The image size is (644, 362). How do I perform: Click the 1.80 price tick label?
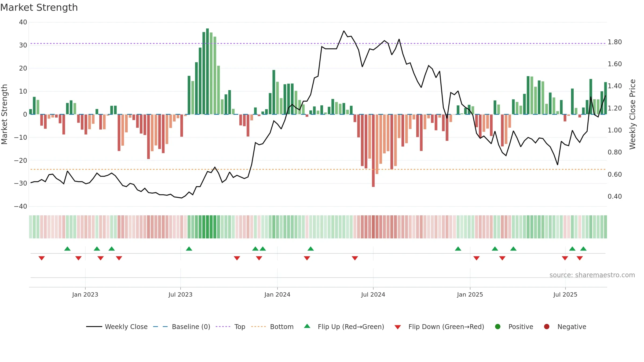615,42
